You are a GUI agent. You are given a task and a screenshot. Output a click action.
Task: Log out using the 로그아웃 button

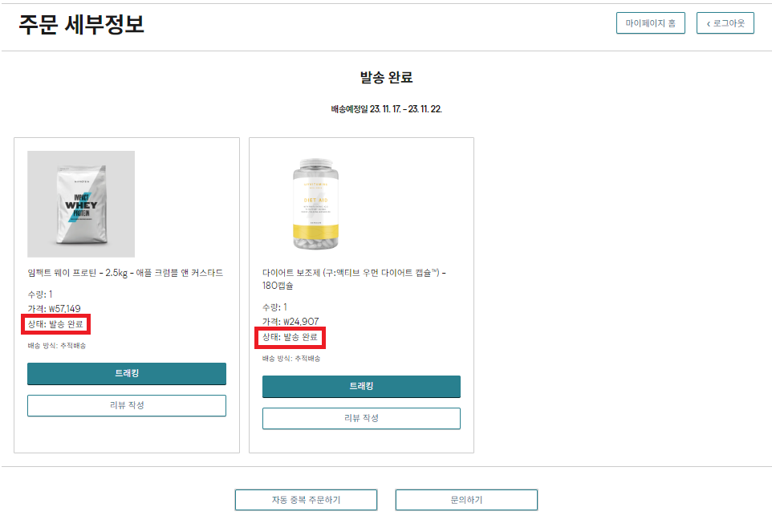pos(725,23)
